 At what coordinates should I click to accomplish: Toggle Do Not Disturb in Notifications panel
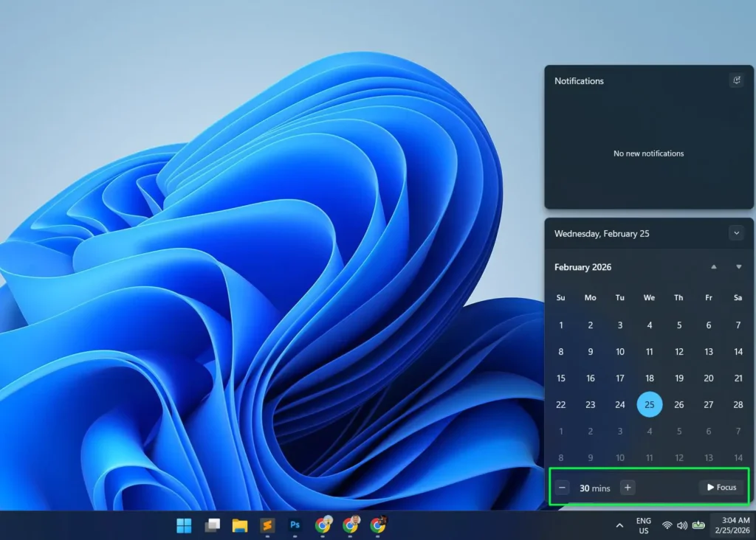[x=736, y=80]
